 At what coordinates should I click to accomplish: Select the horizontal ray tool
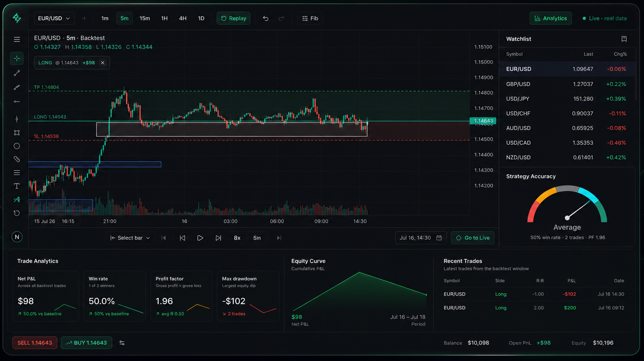17,102
